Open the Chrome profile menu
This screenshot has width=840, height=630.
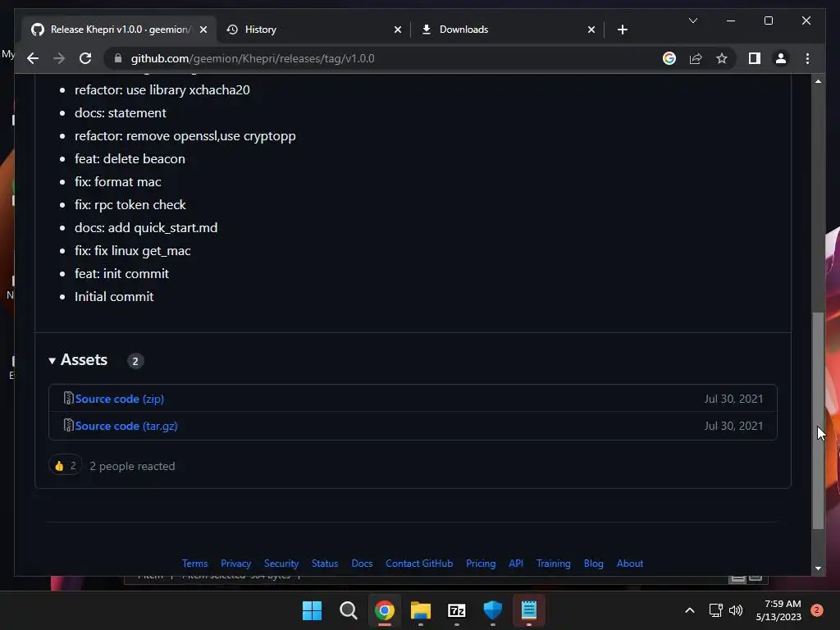781,58
